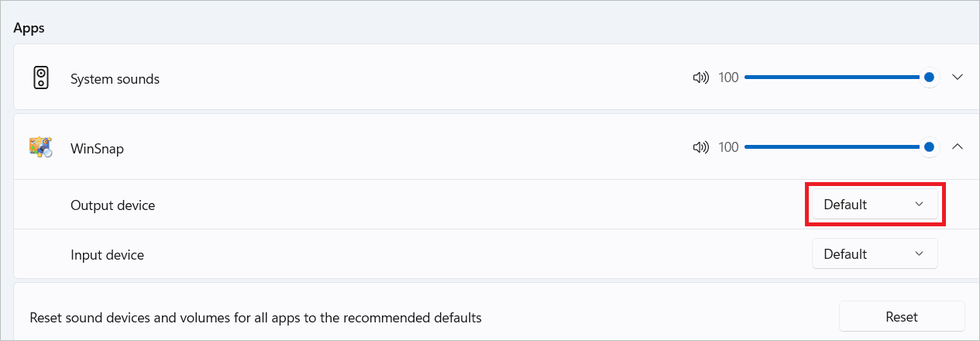Mute System sounds with its speaker icon

point(700,77)
